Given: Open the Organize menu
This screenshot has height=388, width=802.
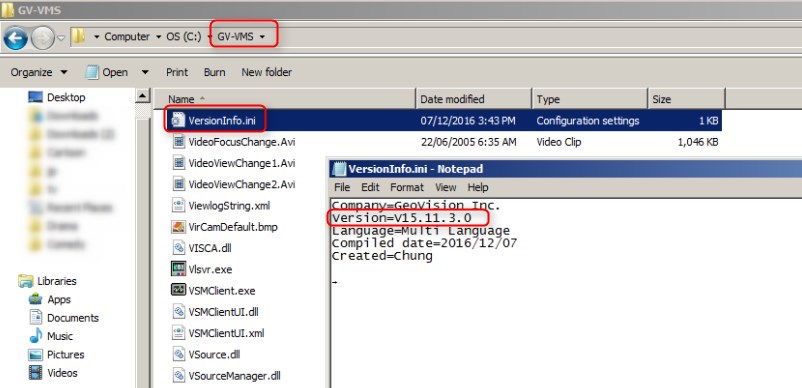Looking at the screenshot, I should 39,72.
